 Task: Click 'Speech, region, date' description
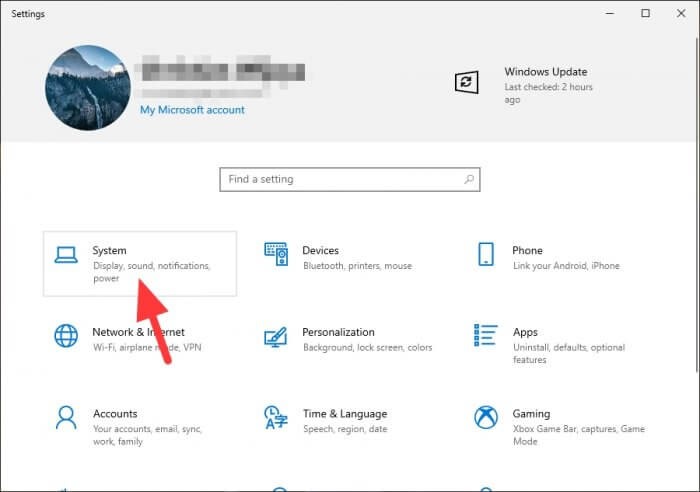(345, 429)
